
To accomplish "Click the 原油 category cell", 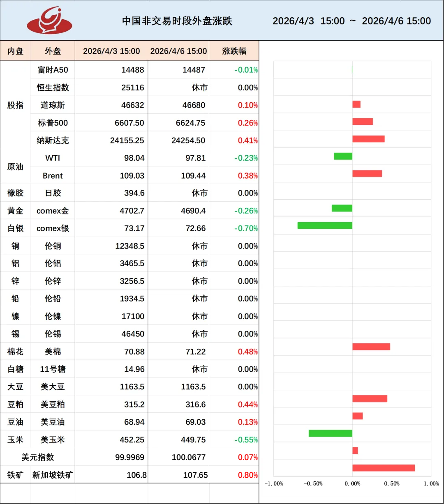I will pyautogui.click(x=16, y=167).
